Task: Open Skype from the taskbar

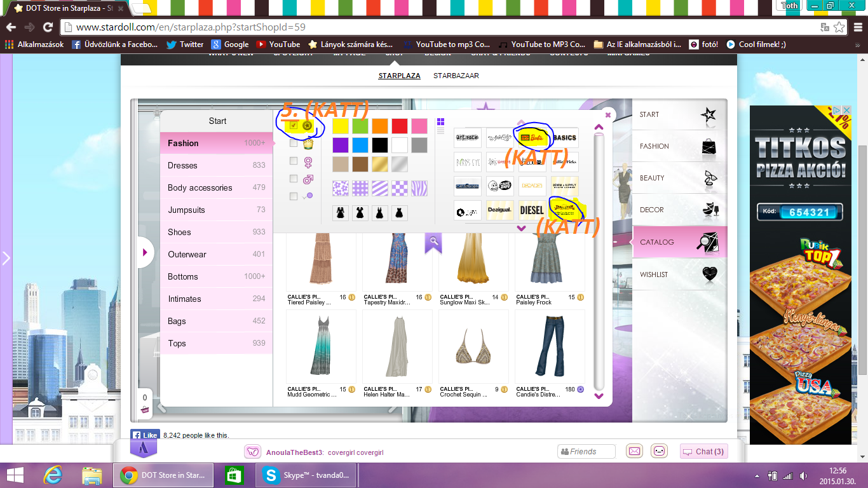Action: point(307,475)
